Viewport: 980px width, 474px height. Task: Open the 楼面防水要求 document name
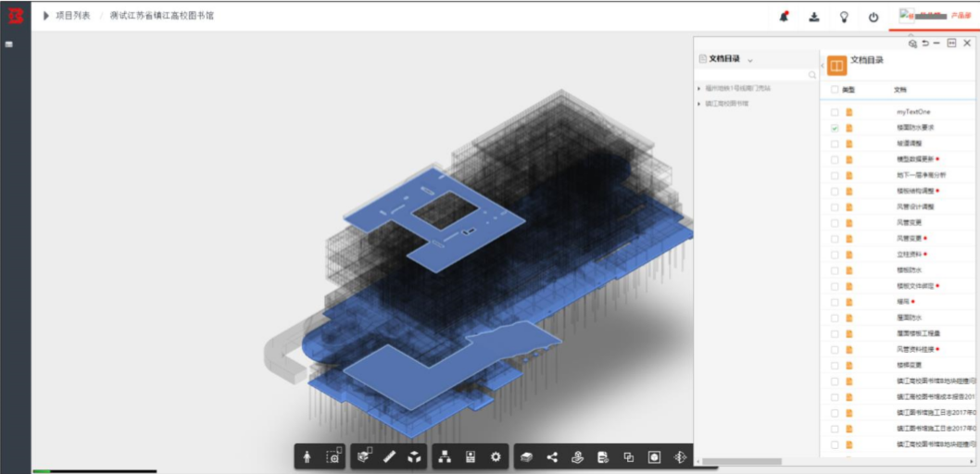tap(916, 128)
